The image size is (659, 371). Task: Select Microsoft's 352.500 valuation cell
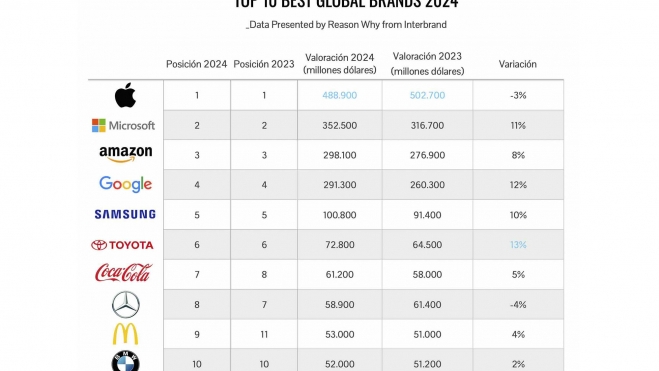coord(340,125)
